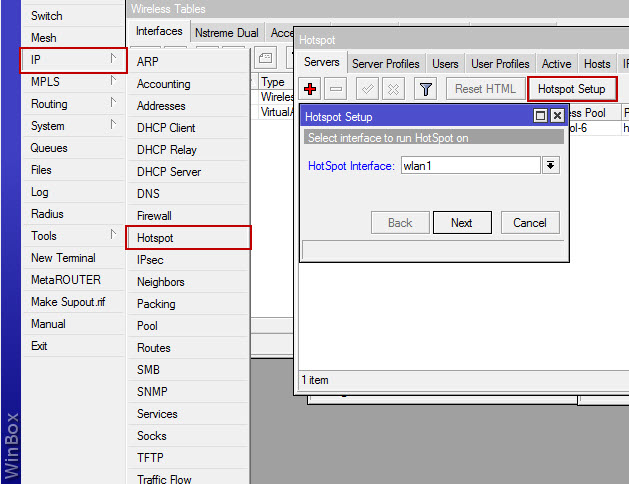Click the red plus add server icon
The height and width of the screenshot is (484, 629).
tap(310, 89)
